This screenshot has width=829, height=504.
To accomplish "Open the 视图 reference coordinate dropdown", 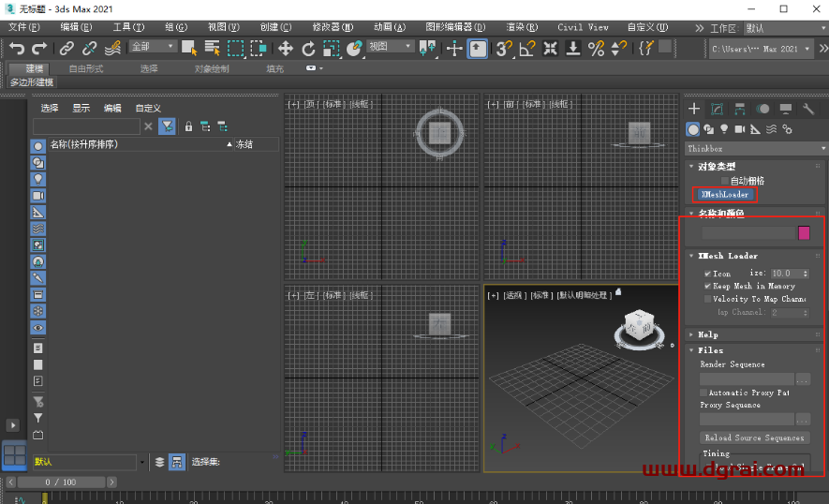I will pos(390,47).
